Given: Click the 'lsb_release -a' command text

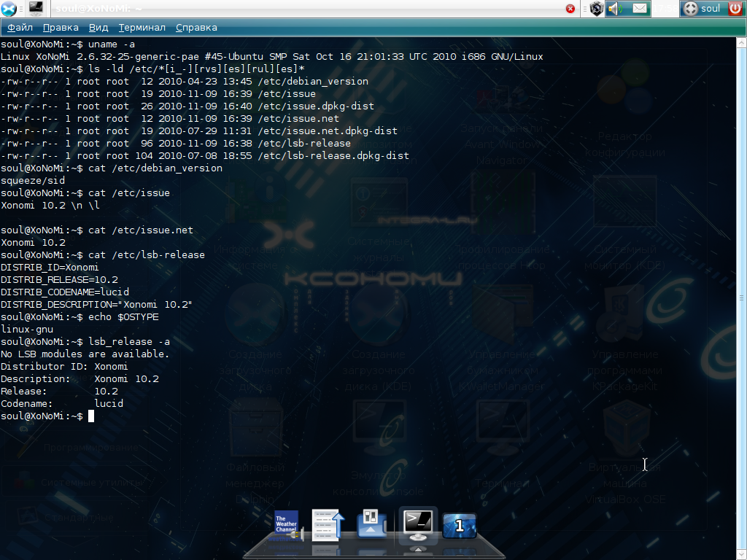Looking at the screenshot, I should coord(129,341).
